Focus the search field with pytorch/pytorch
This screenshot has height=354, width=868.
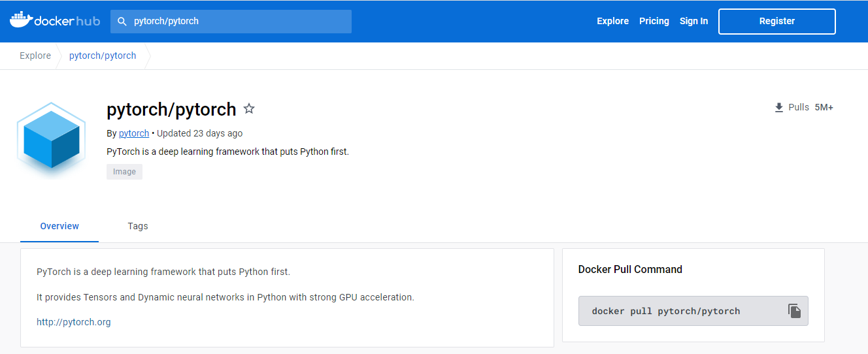pyautogui.click(x=231, y=21)
